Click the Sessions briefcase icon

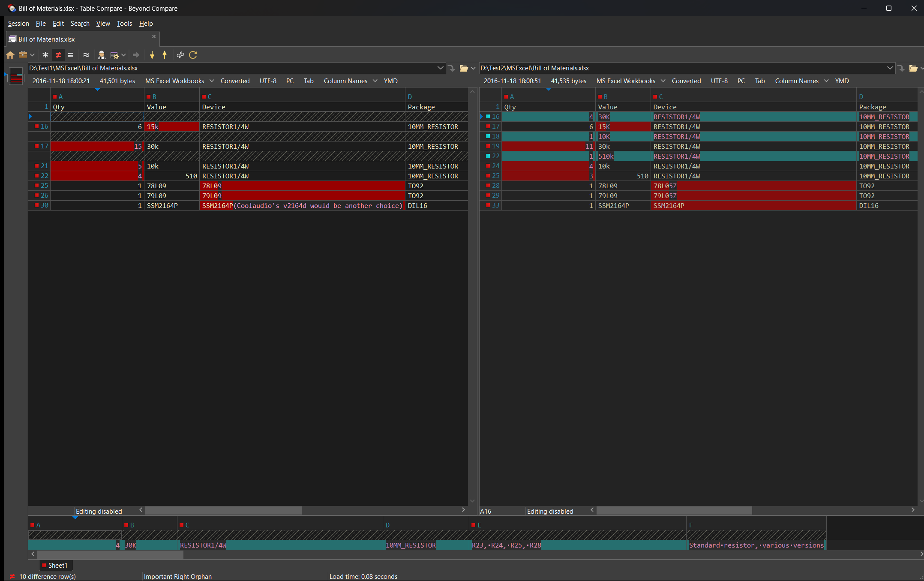[23, 55]
